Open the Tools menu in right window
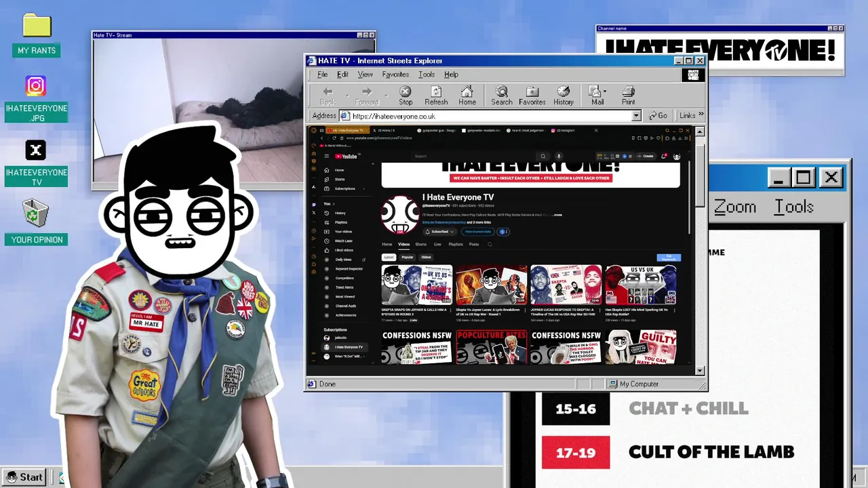 793,207
